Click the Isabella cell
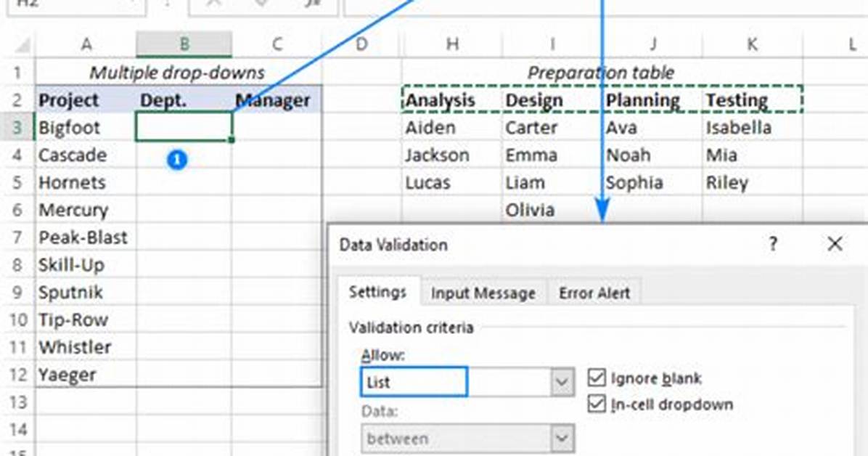868x456 pixels. point(752,128)
